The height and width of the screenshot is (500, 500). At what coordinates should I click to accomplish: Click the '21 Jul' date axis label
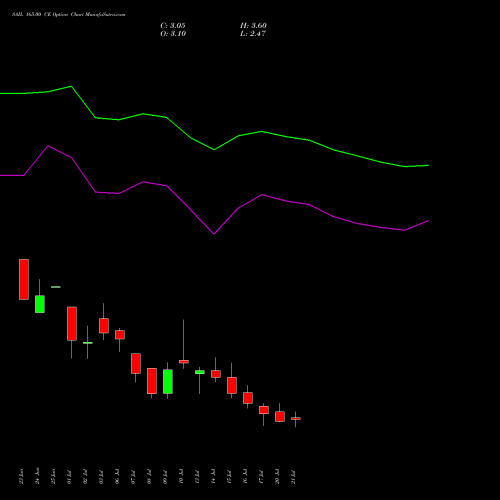(293, 477)
